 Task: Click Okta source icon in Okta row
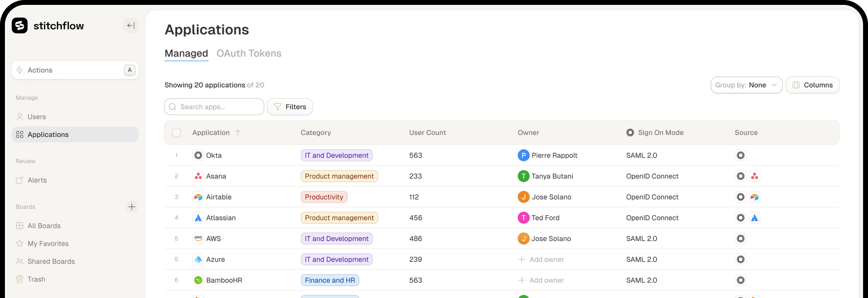(741, 155)
